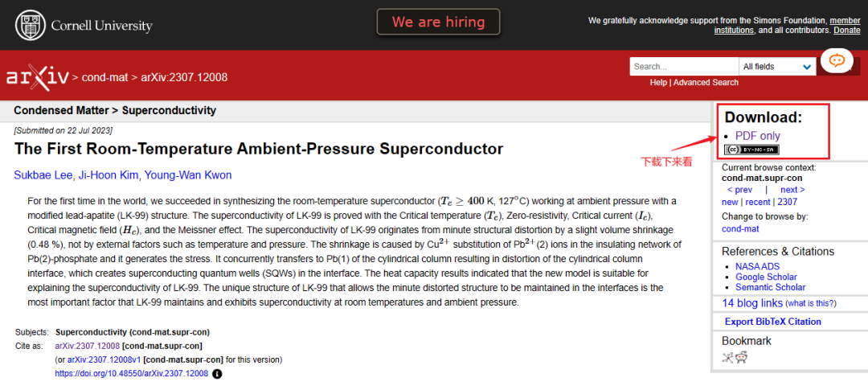
Task: Click the We are hiring banner button
Action: (x=438, y=22)
